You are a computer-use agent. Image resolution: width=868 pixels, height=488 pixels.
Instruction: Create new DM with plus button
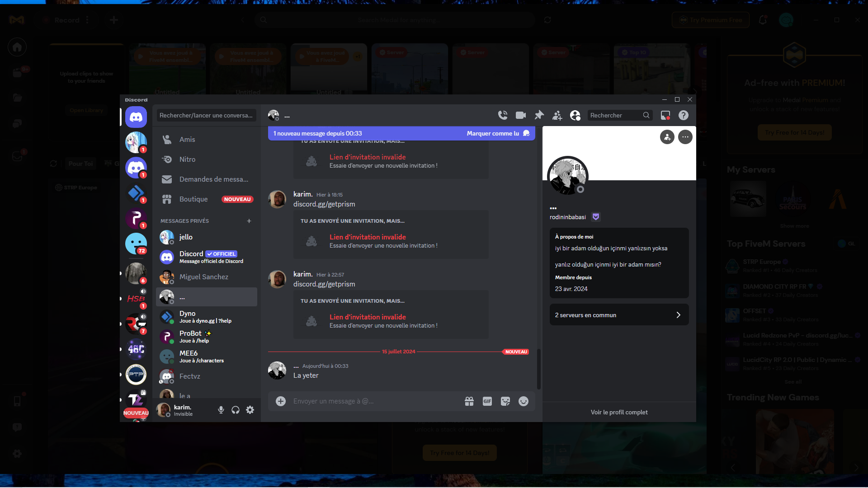pos(249,221)
